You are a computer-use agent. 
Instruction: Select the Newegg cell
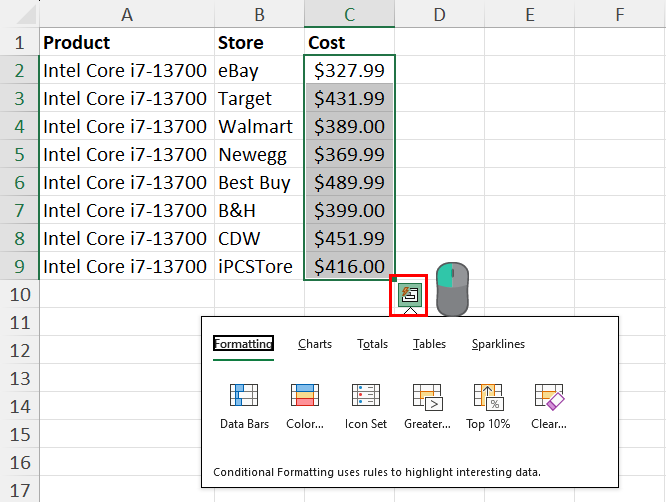point(260,155)
